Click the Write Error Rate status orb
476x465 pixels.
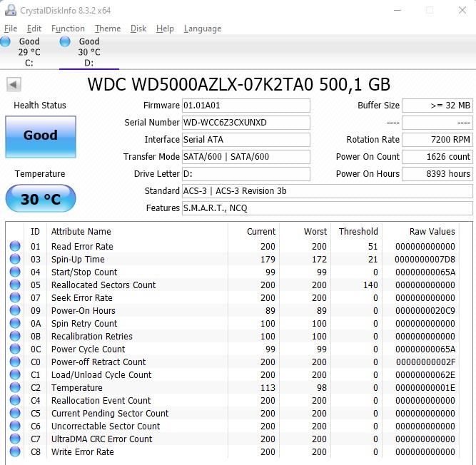coord(15,452)
